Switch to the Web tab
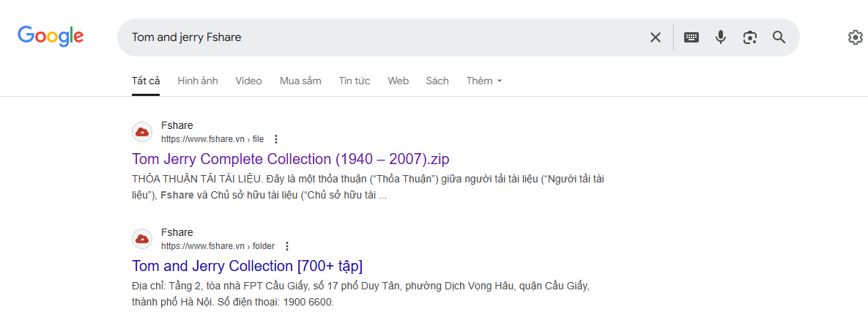Image resolution: width=868 pixels, height=326 pixels. (x=398, y=81)
